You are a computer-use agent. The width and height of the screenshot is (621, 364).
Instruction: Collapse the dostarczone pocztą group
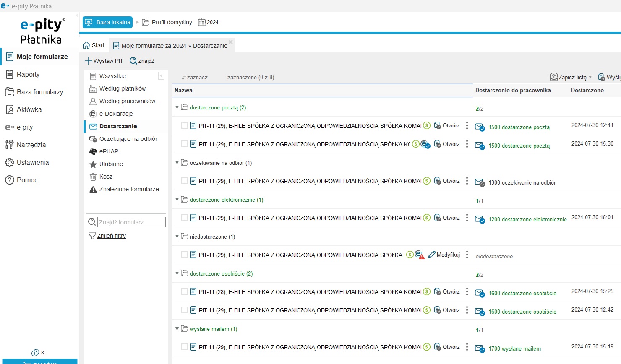tap(177, 107)
